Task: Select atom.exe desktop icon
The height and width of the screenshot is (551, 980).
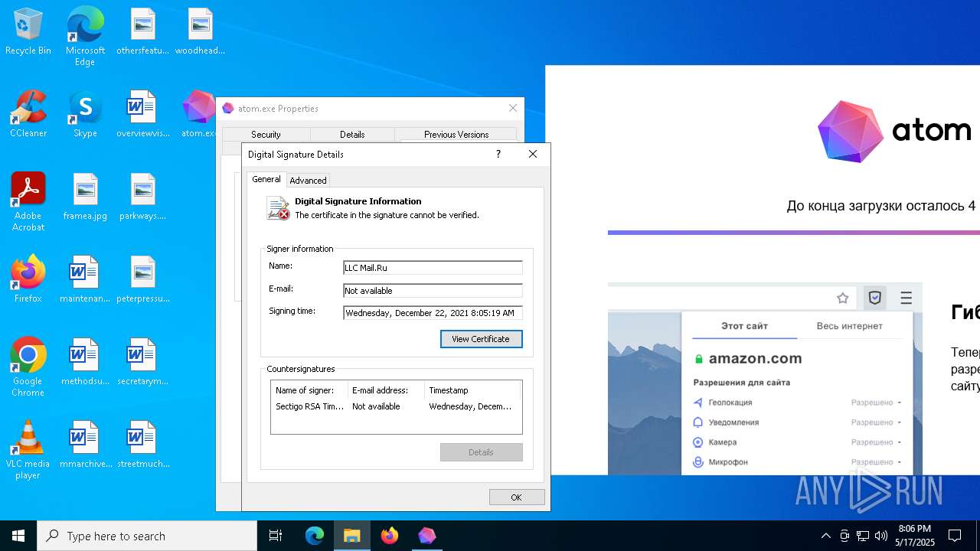Action: (x=199, y=114)
